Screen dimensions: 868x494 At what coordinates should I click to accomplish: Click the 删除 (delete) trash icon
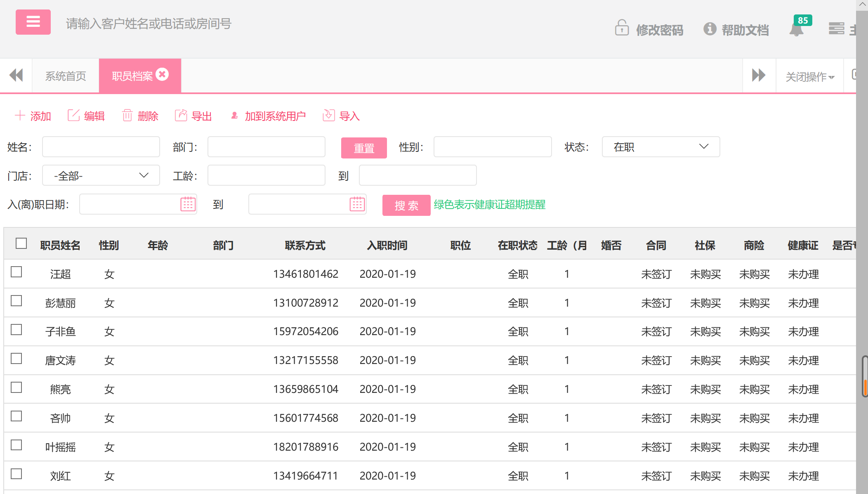(x=127, y=116)
